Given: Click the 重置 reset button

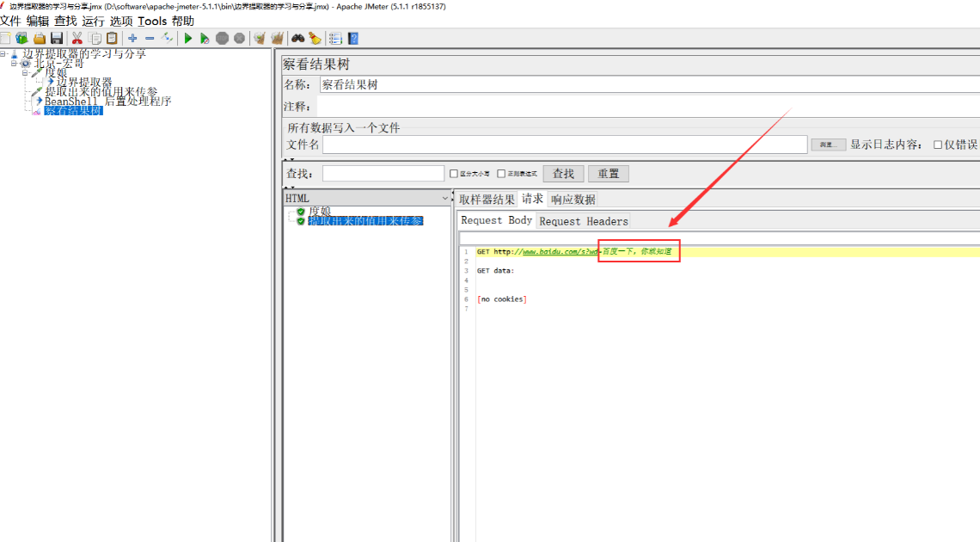Looking at the screenshot, I should (x=608, y=174).
